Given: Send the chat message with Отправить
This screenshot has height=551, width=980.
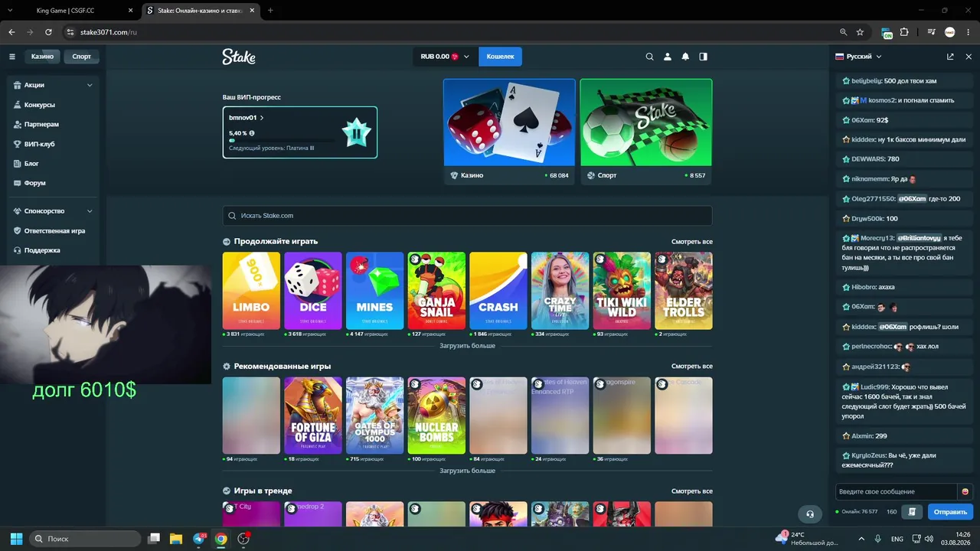Looking at the screenshot, I should point(950,511).
